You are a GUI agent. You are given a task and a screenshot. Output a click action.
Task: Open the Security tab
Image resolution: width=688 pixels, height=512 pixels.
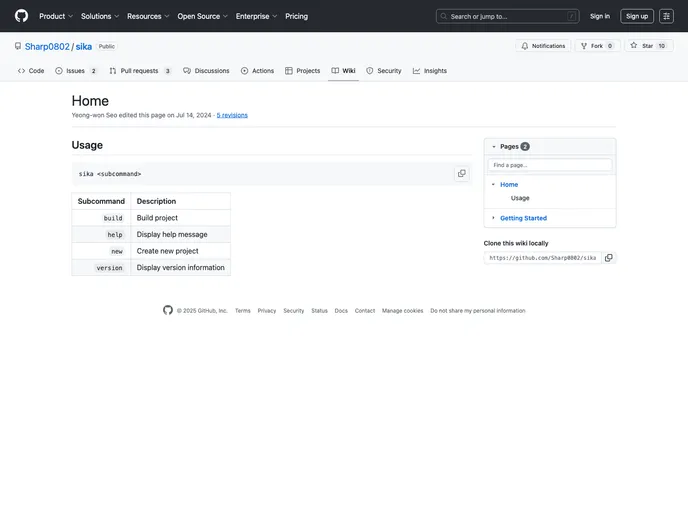[384, 71]
